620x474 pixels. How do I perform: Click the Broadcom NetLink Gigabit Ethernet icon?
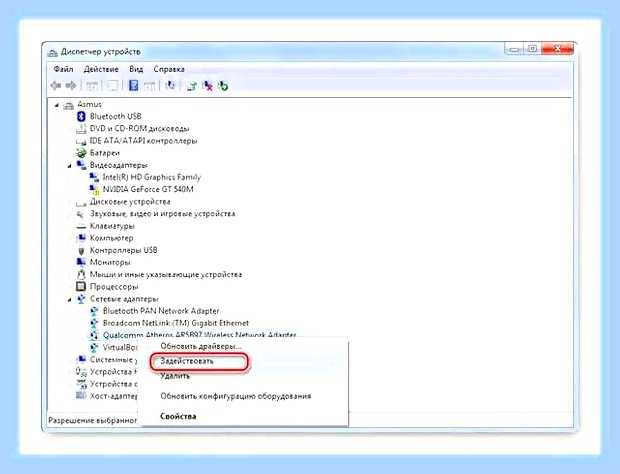click(94, 323)
